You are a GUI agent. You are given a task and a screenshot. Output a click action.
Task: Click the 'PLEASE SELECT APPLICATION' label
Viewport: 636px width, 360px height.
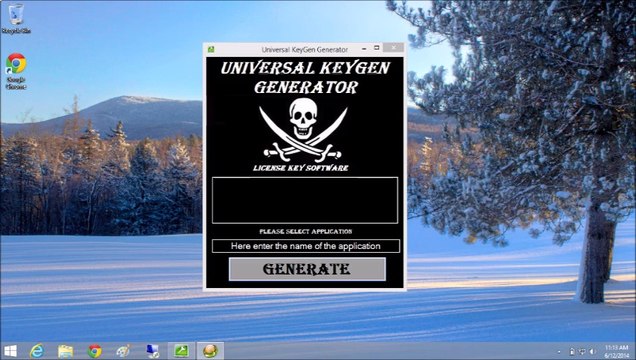[306, 231]
